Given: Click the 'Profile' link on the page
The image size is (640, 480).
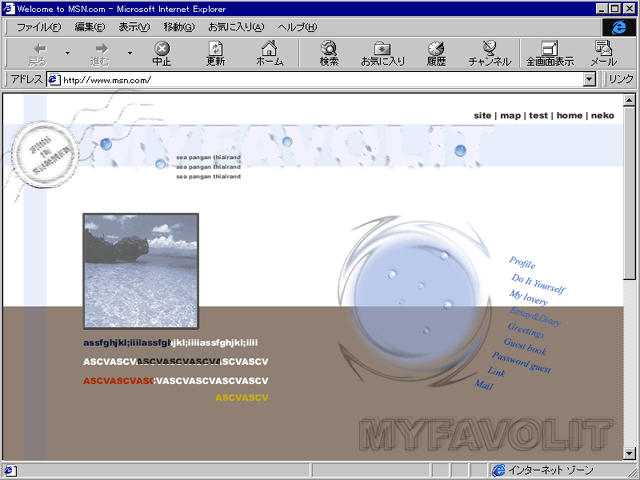Looking at the screenshot, I should [x=522, y=263].
